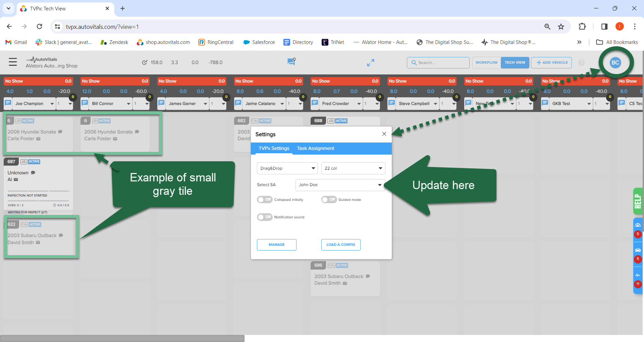Open Steve Campbell's chat icon
This screenshot has height=342, width=644.
(391, 103)
